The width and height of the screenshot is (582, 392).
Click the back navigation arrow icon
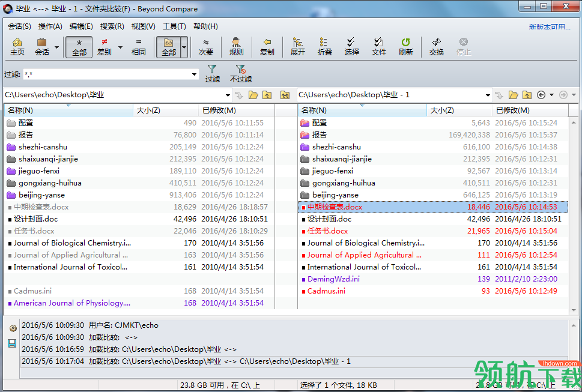click(541, 95)
